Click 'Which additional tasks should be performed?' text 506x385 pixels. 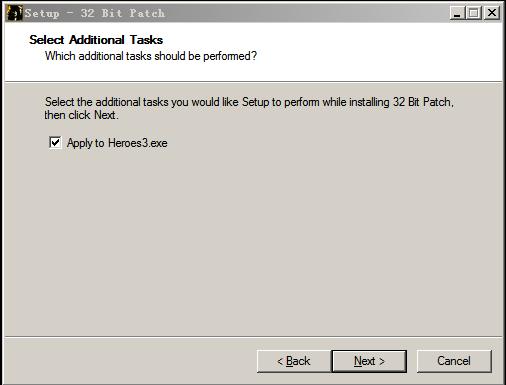(x=151, y=56)
